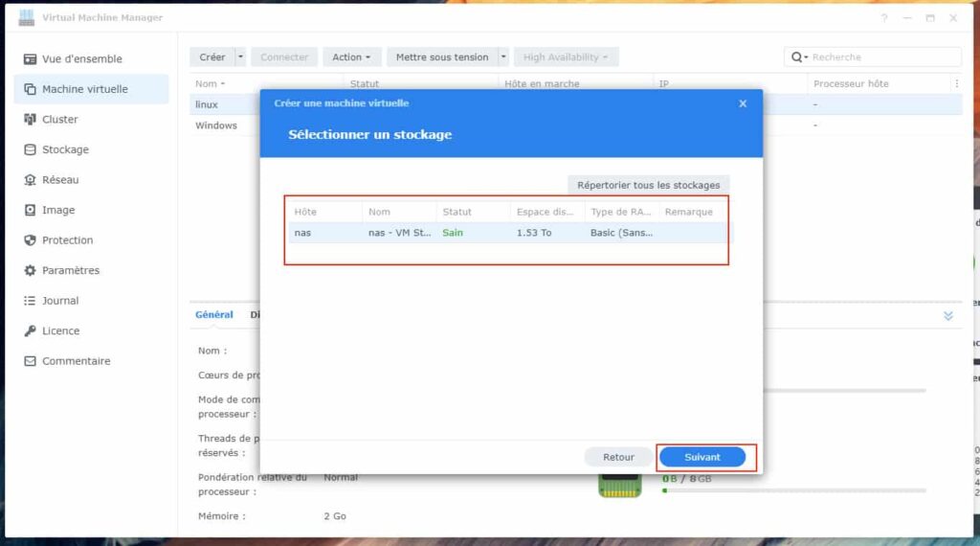Sort the VM list by Nom column
The height and width of the screenshot is (546, 980).
tap(210, 83)
